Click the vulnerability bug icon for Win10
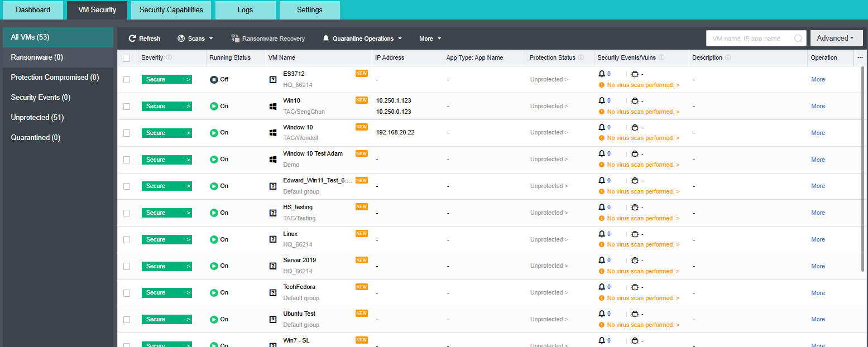 635,101
